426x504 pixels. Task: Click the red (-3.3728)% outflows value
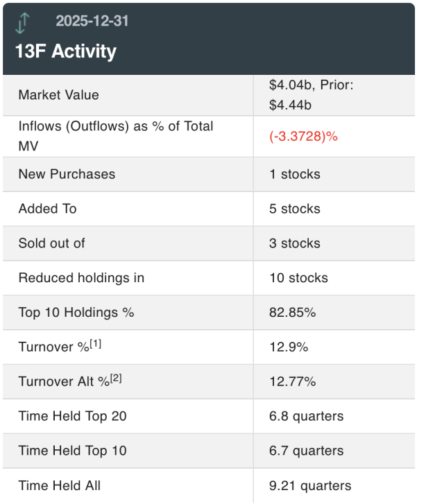tap(303, 137)
